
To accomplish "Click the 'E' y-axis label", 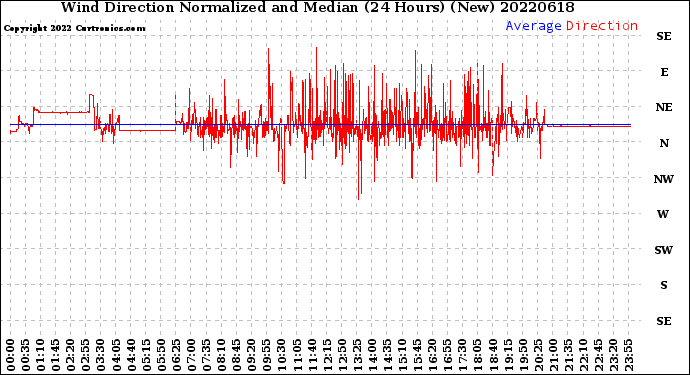I will click(x=664, y=72).
